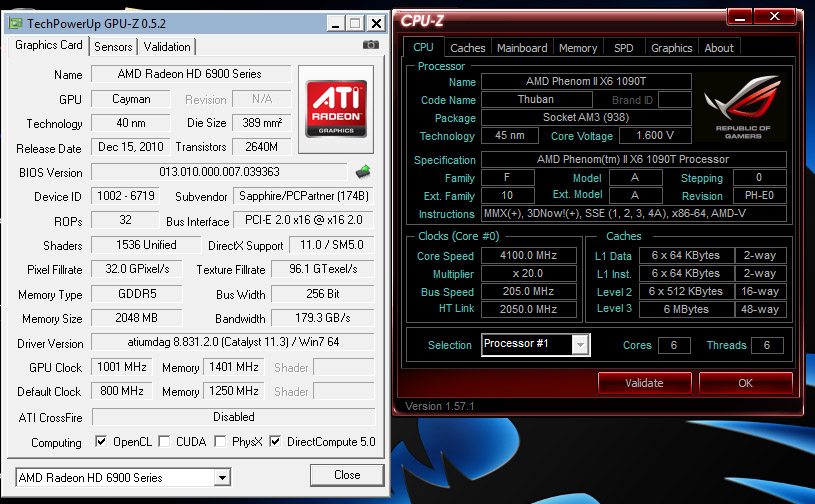Click the Specification AMD Phenom II X6 field

coord(634,159)
